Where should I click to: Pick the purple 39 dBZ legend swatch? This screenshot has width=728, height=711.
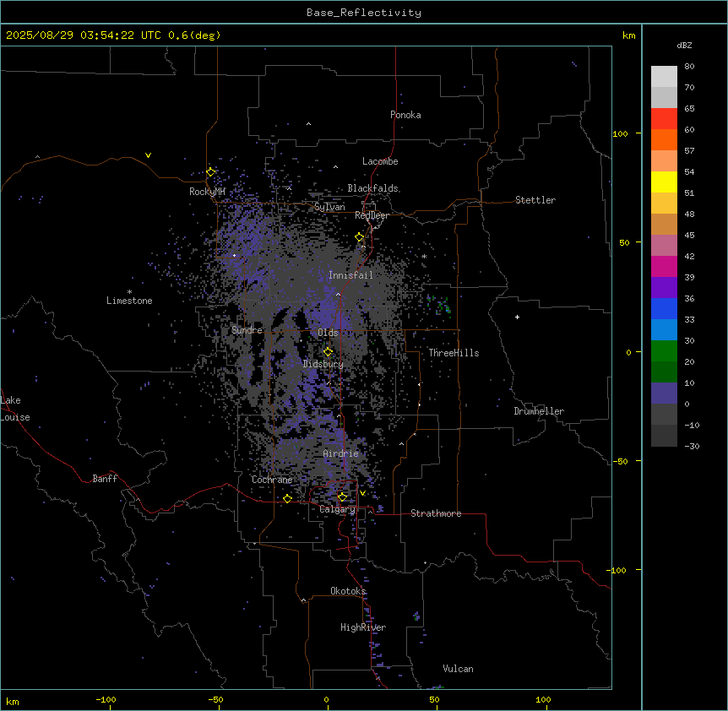click(x=664, y=287)
